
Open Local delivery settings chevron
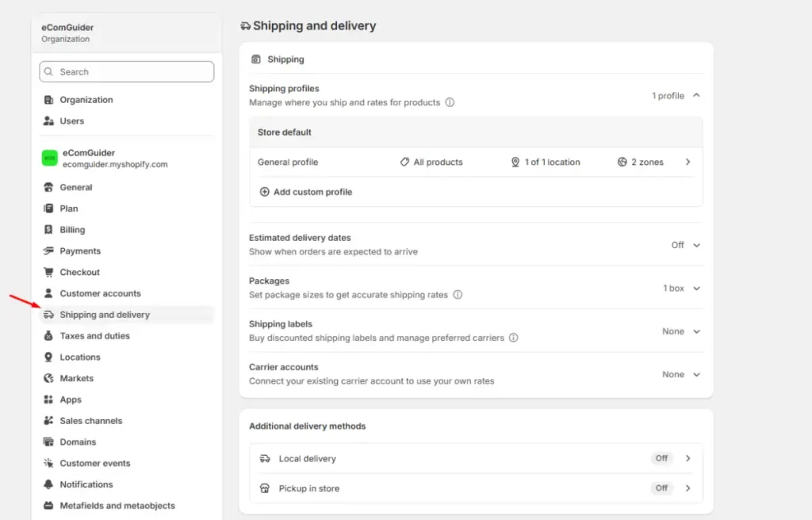(x=688, y=458)
